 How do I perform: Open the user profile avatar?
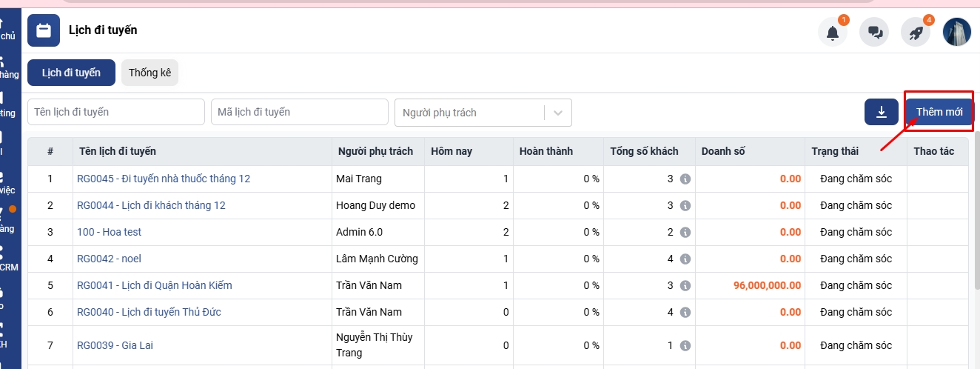click(x=956, y=32)
